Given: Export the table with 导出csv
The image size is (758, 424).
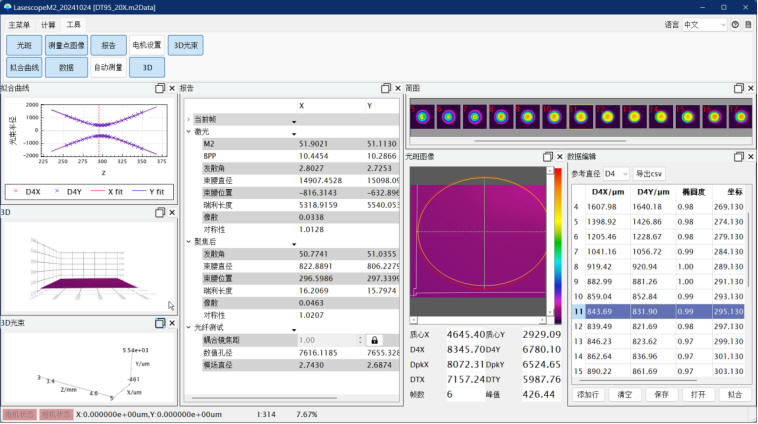Looking at the screenshot, I should pos(649,174).
